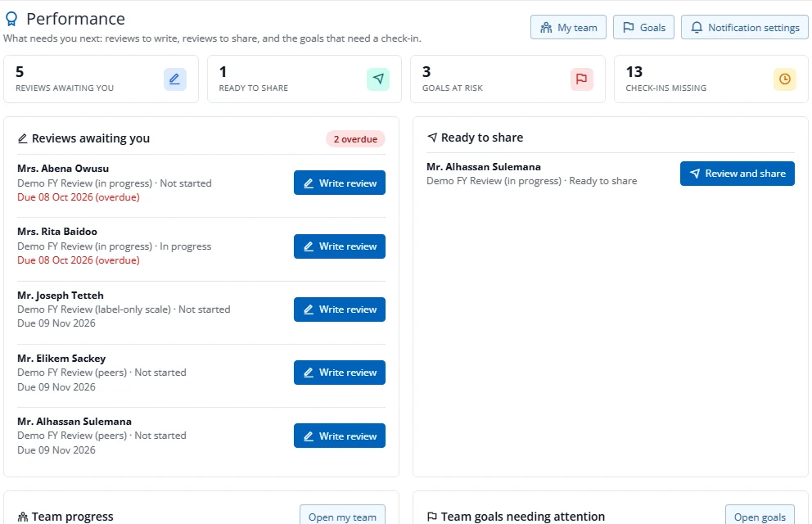This screenshot has height=524, width=812.
Task: Click the Team goals needing attention heading
Action: 523,517
